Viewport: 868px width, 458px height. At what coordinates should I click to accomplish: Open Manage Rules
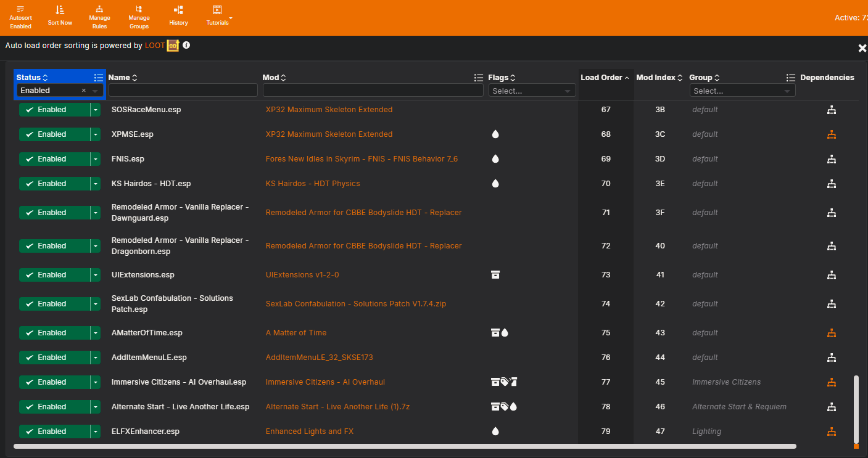(99, 17)
